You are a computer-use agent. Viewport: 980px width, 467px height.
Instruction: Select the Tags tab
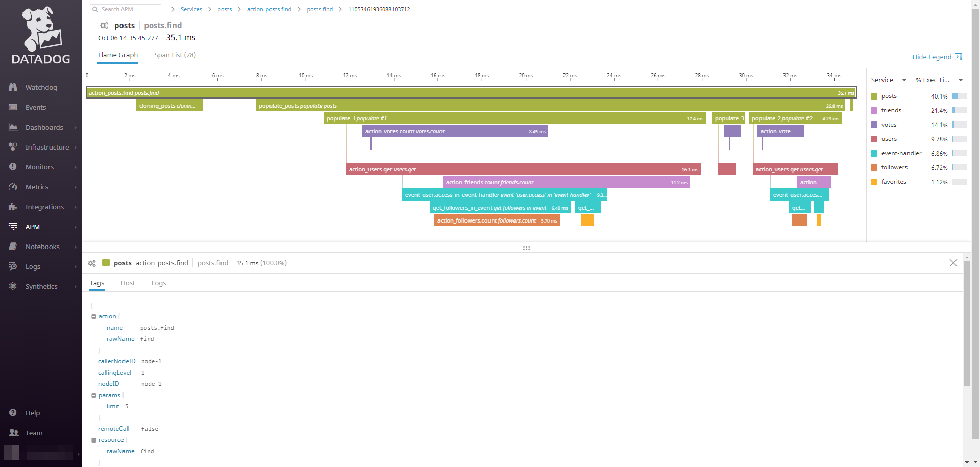point(97,283)
